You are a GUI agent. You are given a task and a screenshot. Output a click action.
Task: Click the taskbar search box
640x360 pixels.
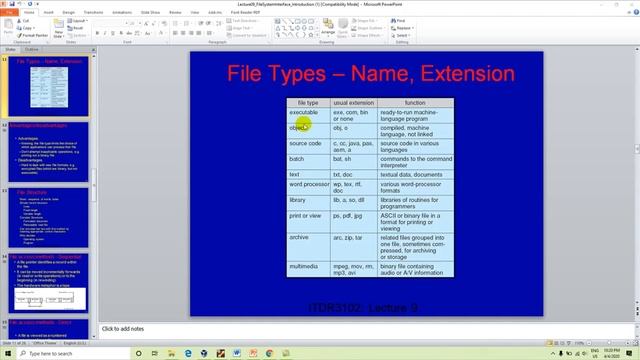(73, 353)
